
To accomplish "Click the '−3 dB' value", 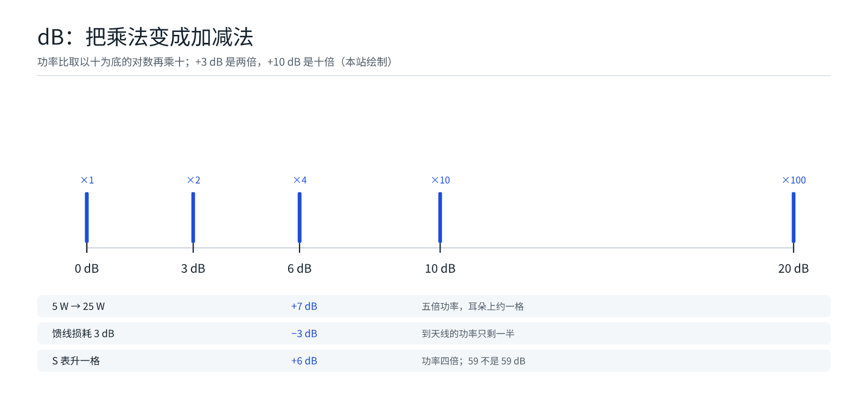I will (304, 334).
